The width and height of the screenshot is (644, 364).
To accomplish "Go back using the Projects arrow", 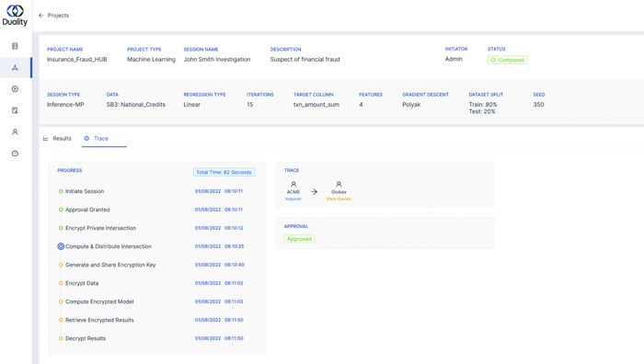I will (40, 16).
